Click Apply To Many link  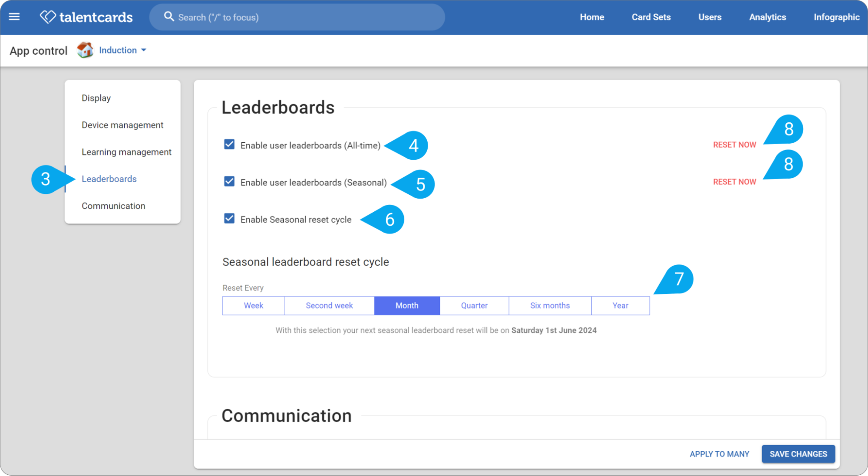click(x=719, y=454)
